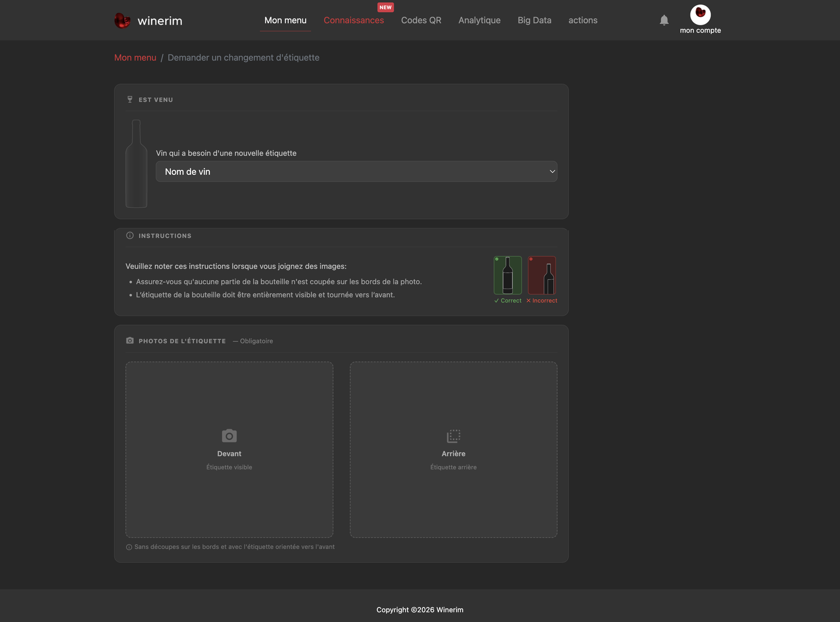Screen dimensions: 840x622
Task: Open the Big Data page
Action: pyautogui.click(x=534, y=20)
